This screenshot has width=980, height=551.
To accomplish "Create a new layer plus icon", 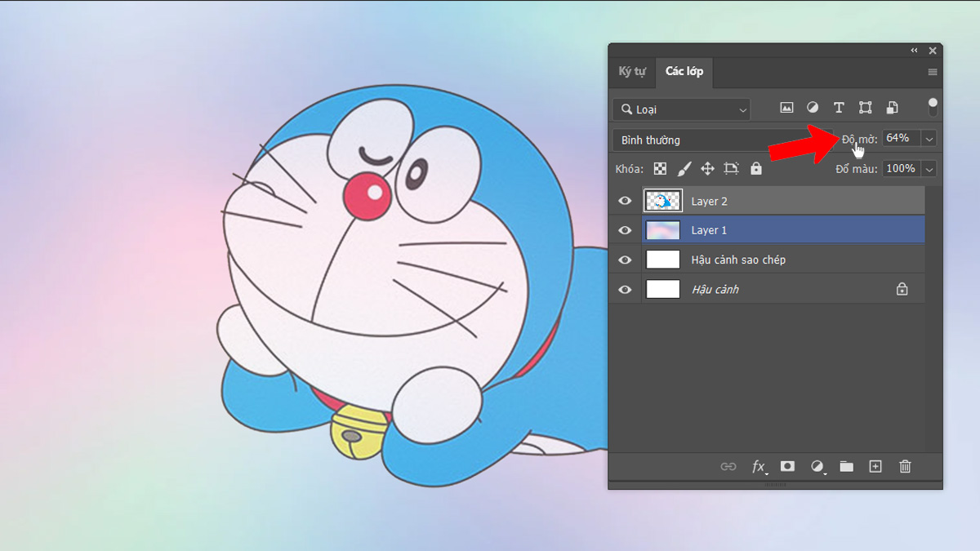I will (875, 466).
